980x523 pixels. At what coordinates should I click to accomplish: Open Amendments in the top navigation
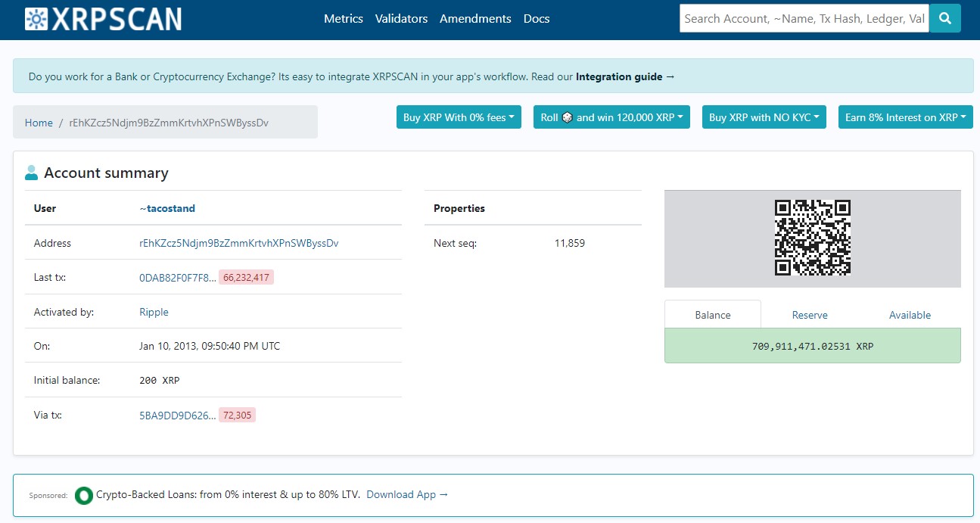[475, 19]
